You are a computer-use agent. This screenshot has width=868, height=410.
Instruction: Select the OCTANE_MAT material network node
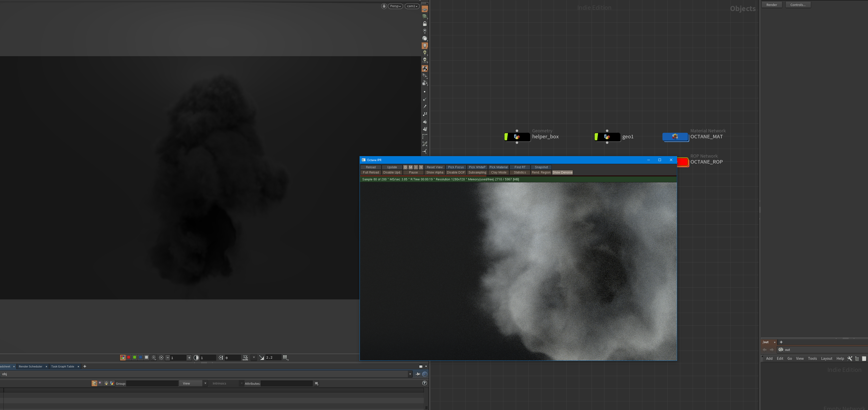[x=675, y=137]
